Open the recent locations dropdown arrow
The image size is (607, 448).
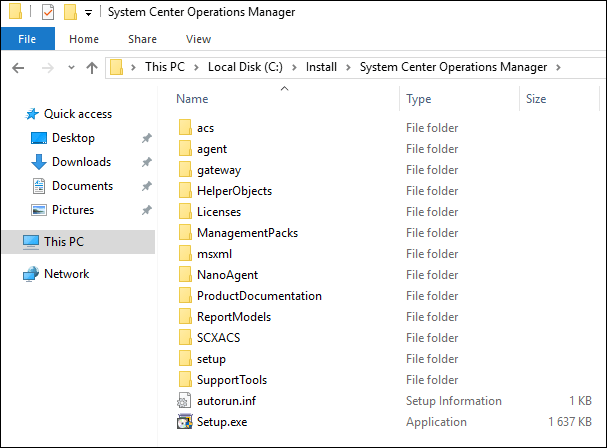[71, 67]
